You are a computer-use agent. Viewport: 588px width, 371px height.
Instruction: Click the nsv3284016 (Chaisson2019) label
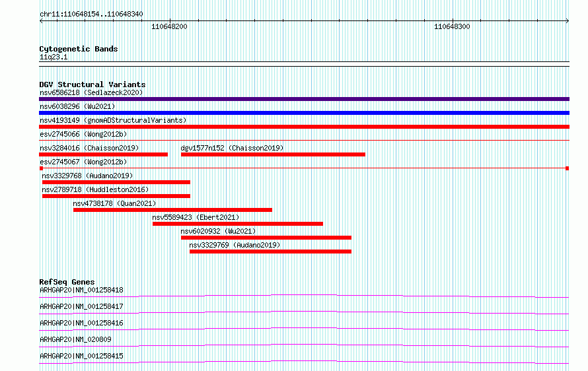[x=89, y=148]
